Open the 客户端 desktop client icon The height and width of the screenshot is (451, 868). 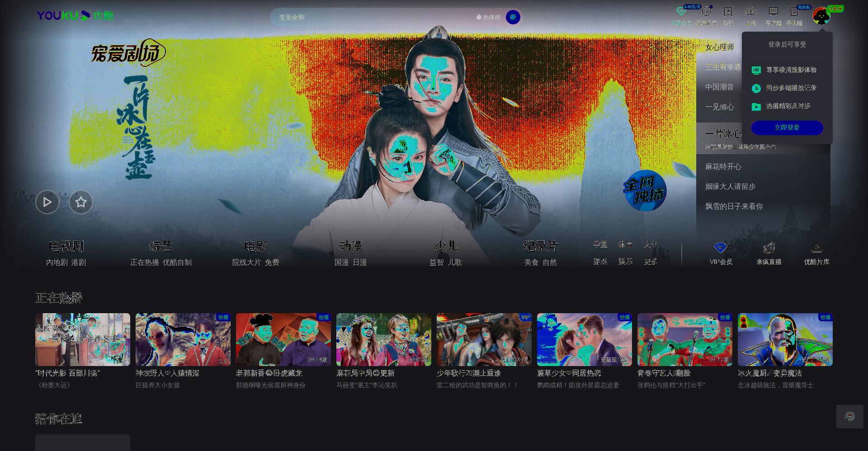pyautogui.click(x=773, y=12)
